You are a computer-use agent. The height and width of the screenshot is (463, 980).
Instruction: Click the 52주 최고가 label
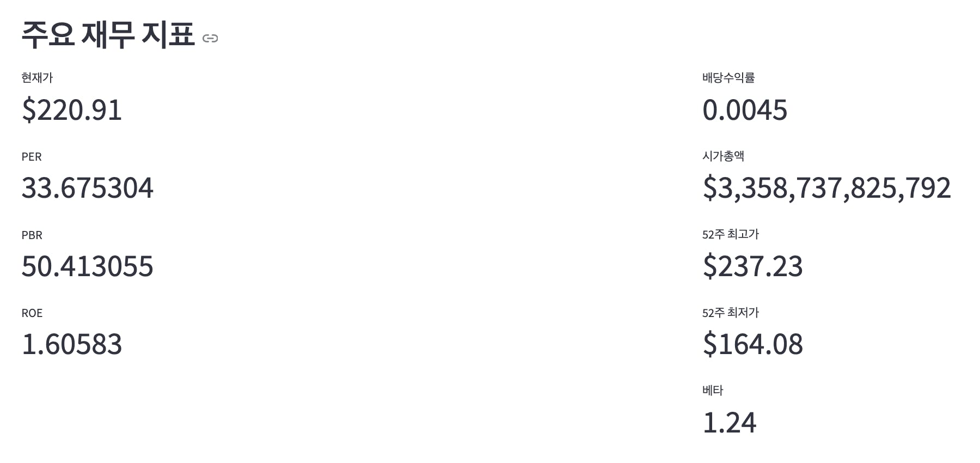pyautogui.click(x=731, y=235)
